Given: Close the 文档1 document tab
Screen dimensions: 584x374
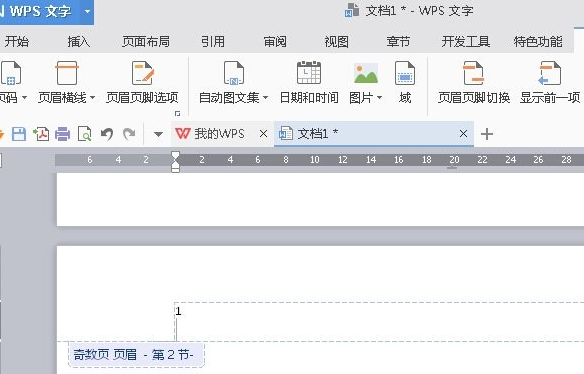Looking at the screenshot, I should [x=463, y=133].
